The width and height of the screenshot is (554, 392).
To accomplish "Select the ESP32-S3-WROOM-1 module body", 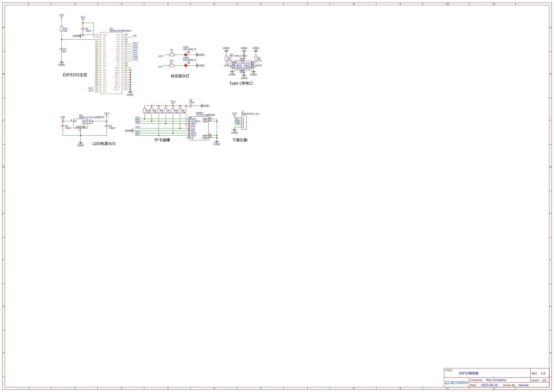I will 111,63.
